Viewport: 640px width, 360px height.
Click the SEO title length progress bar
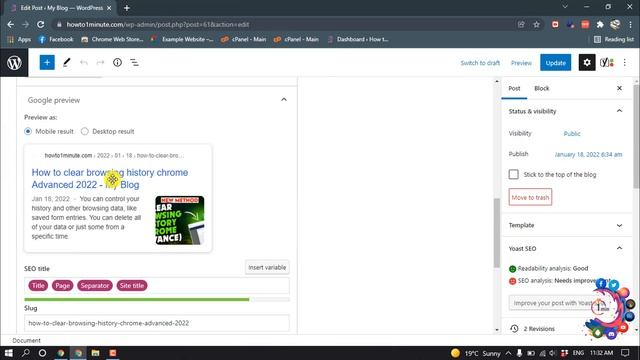click(157, 300)
